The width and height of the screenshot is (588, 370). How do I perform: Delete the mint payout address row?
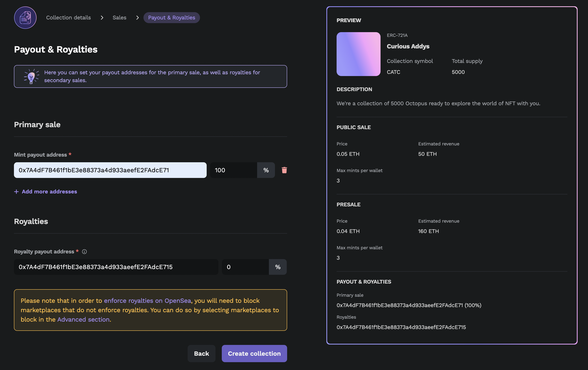[x=284, y=170]
